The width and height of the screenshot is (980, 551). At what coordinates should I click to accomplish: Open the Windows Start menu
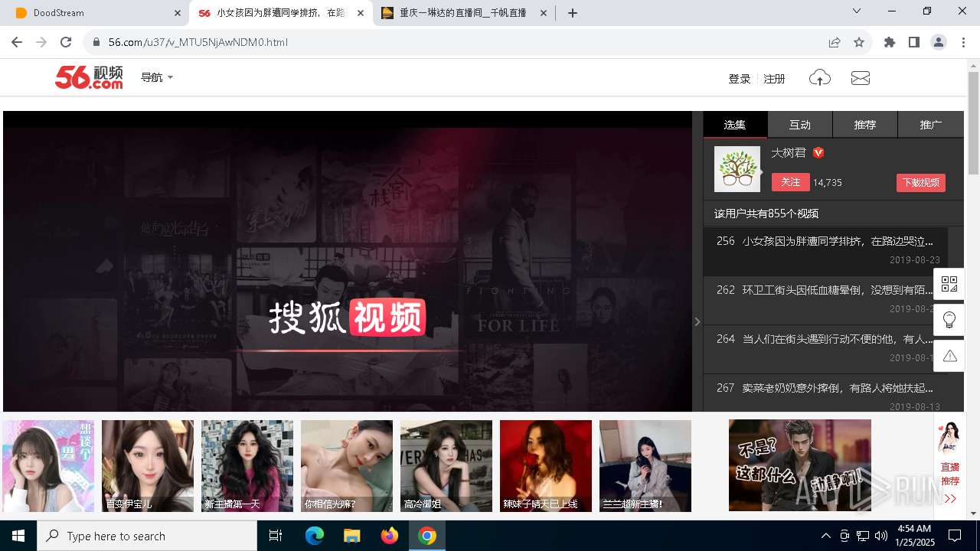(18, 536)
